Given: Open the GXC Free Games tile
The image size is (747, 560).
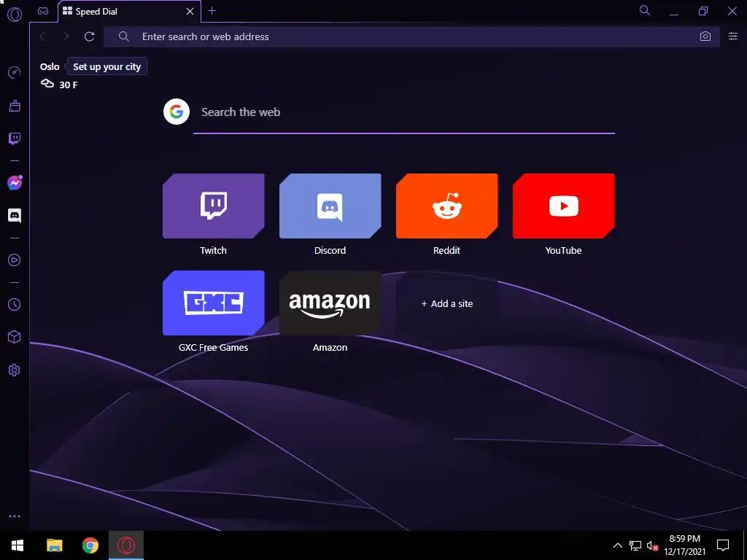Looking at the screenshot, I should tap(214, 303).
